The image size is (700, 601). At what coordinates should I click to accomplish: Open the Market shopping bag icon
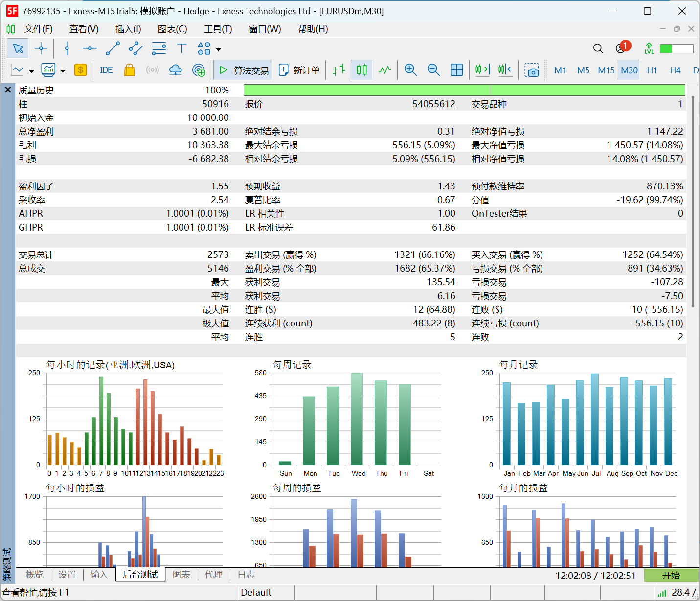point(129,70)
